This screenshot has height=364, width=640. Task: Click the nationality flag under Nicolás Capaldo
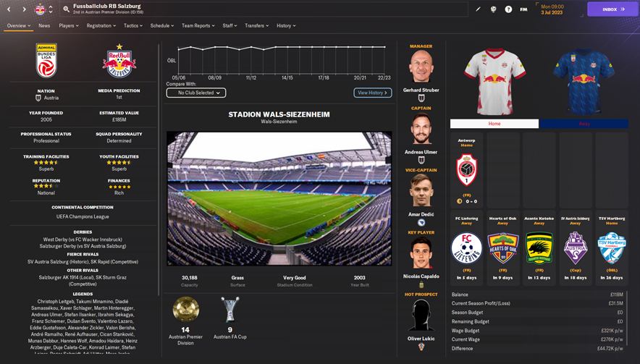point(421,284)
